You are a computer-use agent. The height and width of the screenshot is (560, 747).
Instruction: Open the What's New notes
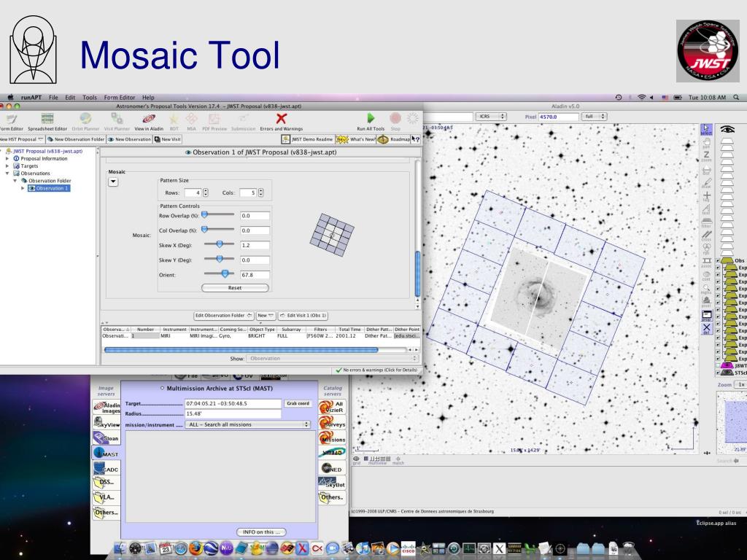356,139
